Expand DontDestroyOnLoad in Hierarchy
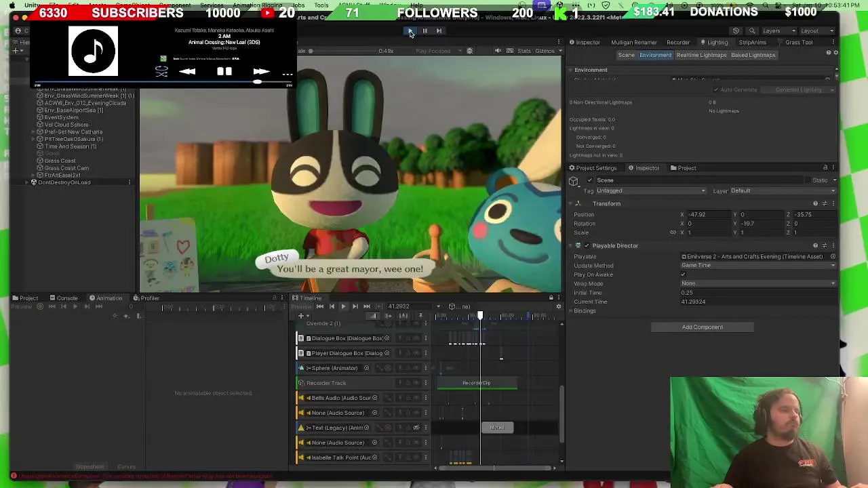 [x=27, y=182]
